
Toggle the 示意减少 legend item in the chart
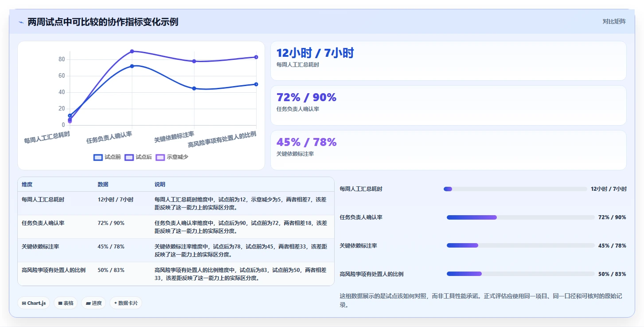click(172, 157)
